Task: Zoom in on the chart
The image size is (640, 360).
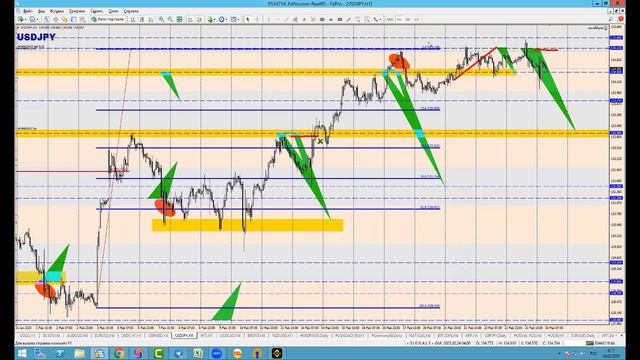Action: click(x=161, y=19)
